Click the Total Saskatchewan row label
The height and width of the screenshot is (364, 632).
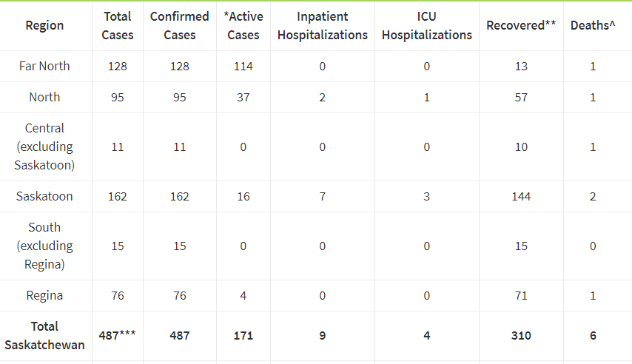[x=44, y=335]
